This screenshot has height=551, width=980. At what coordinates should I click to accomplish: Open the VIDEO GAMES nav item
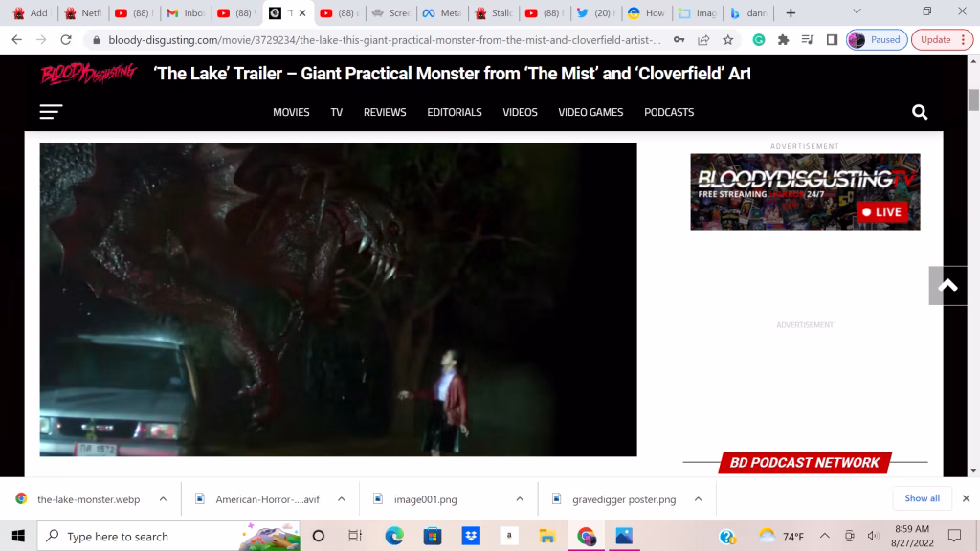[x=590, y=113]
